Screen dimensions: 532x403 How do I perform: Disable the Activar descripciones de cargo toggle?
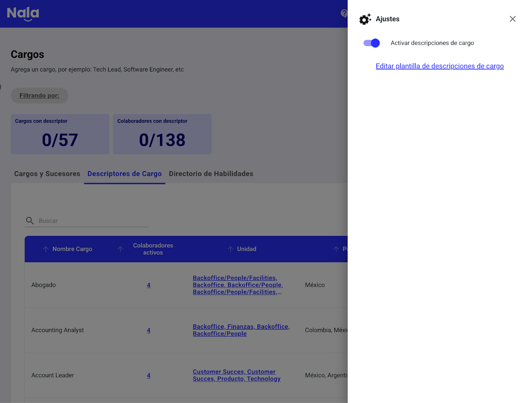372,43
